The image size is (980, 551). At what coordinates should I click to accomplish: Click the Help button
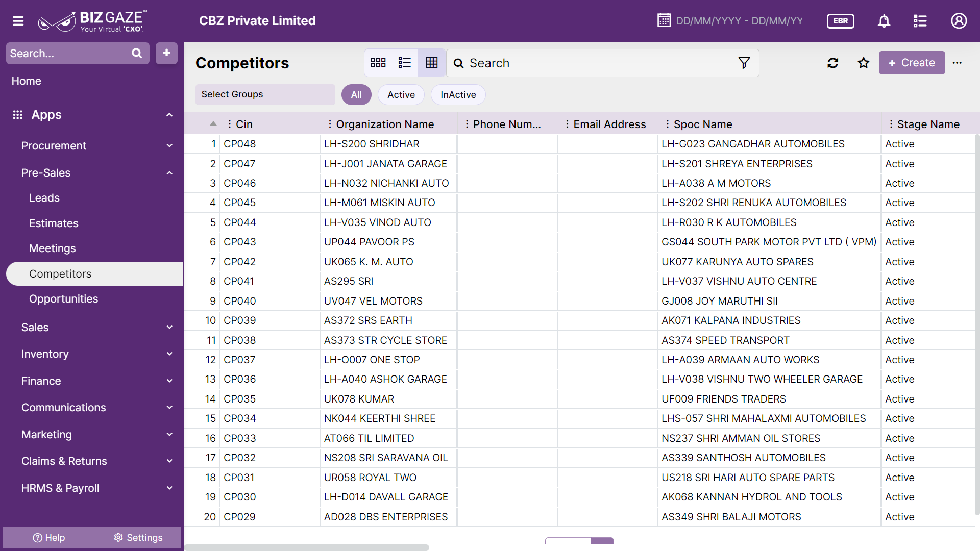pyautogui.click(x=48, y=538)
